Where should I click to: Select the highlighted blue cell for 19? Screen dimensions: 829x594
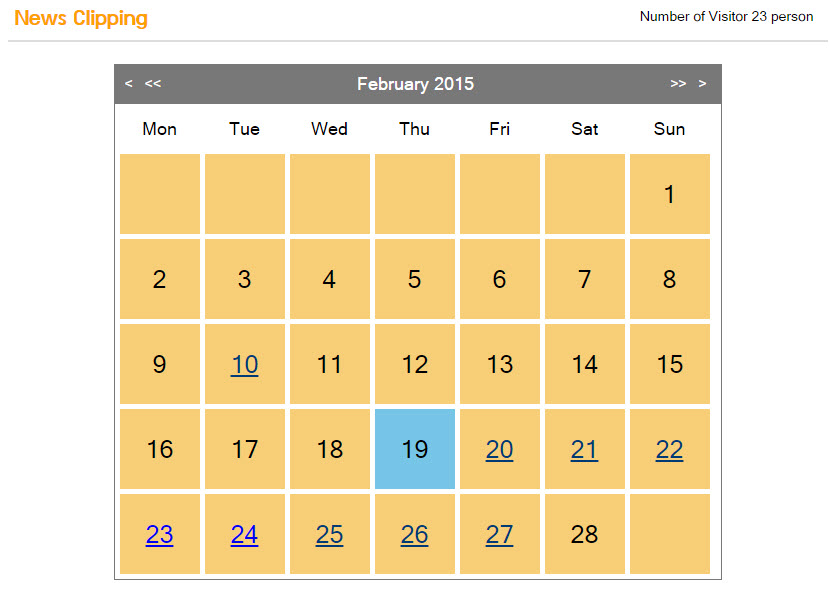pos(414,449)
